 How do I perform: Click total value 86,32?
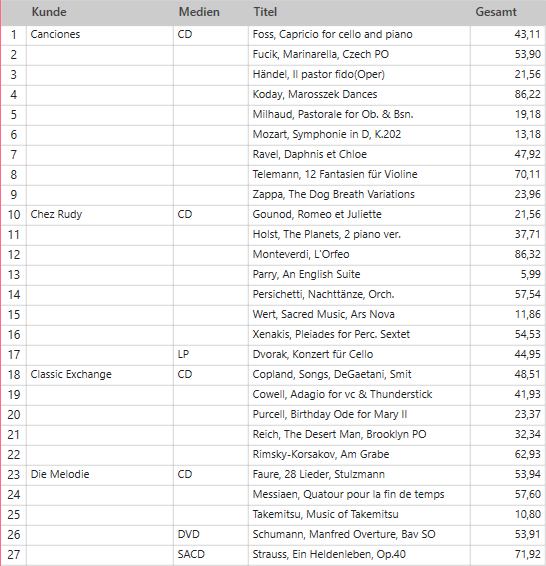click(508, 255)
